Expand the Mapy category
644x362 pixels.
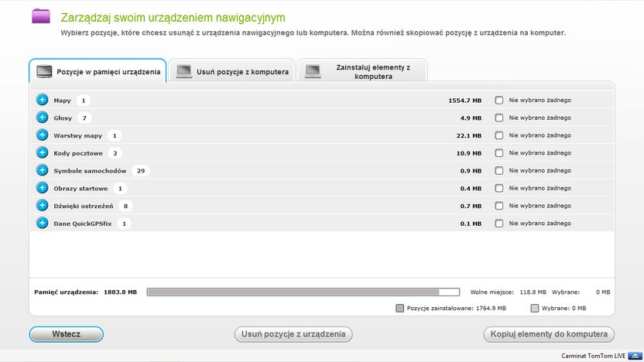point(42,100)
